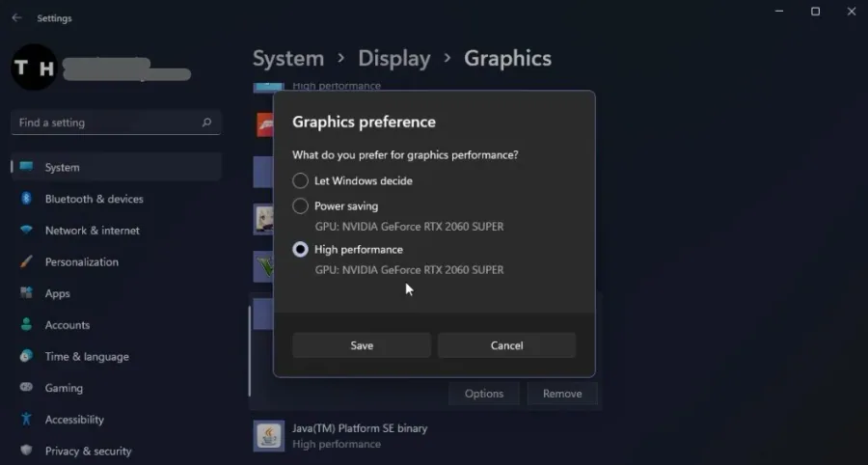Click the TH profile avatar
Screen dimensions: 868x465
pos(35,68)
